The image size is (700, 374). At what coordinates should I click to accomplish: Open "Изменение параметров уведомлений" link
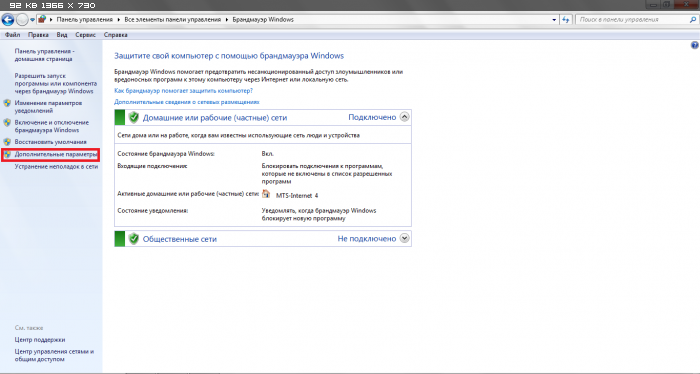(48, 107)
